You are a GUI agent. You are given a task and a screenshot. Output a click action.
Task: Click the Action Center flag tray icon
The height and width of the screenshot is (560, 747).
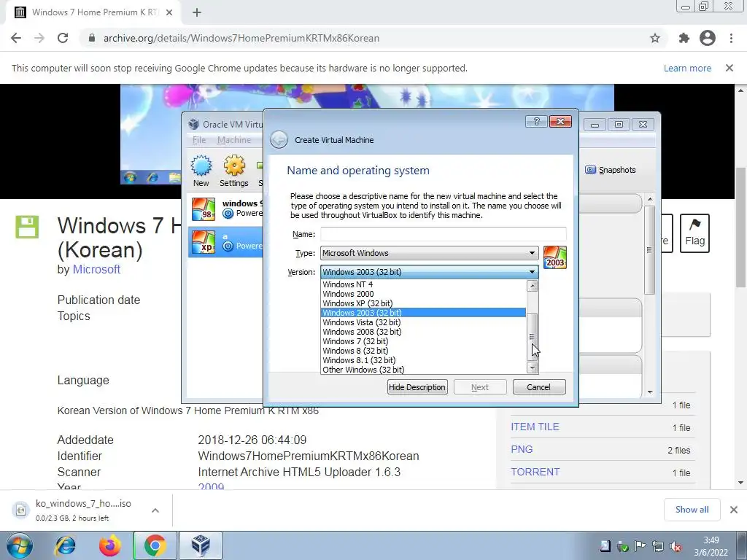tap(640, 546)
